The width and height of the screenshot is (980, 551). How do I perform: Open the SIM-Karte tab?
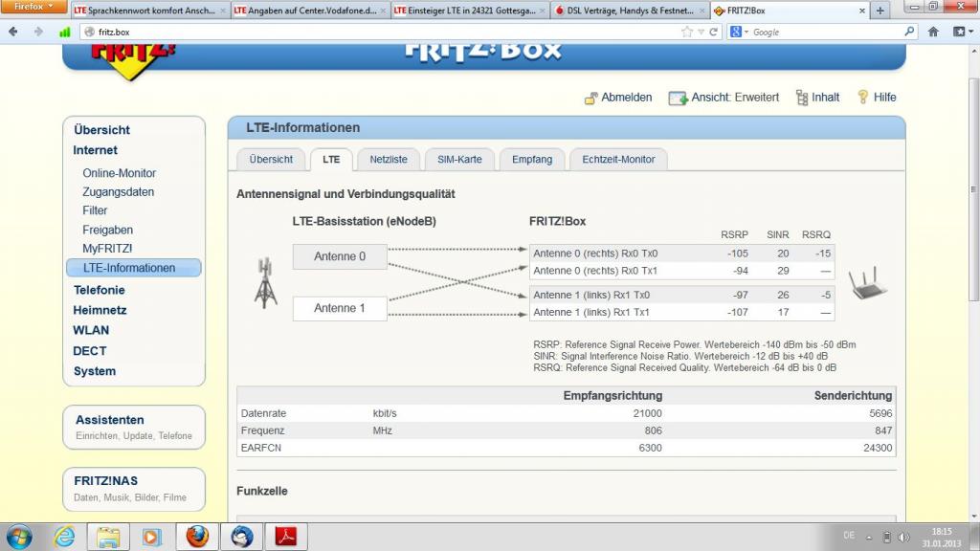[x=459, y=160]
